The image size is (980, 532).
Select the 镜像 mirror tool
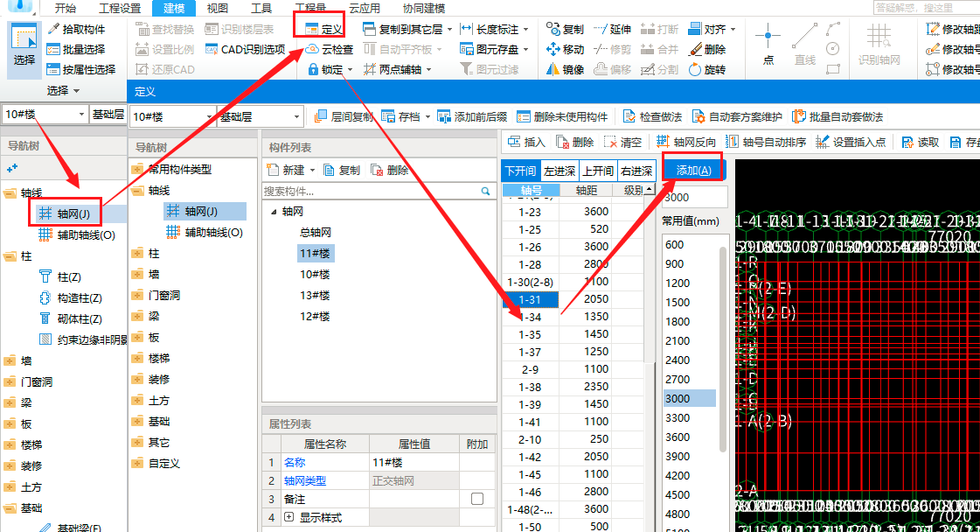pos(565,69)
